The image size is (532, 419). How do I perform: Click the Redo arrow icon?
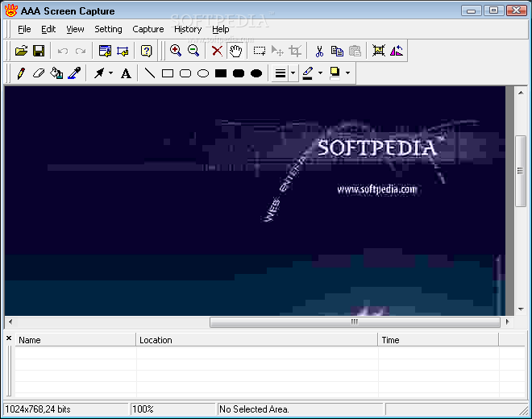81,51
